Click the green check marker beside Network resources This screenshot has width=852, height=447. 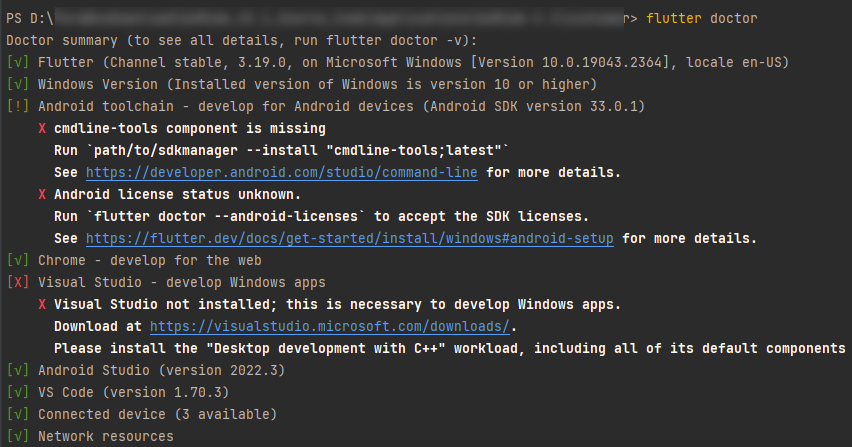tap(18, 436)
